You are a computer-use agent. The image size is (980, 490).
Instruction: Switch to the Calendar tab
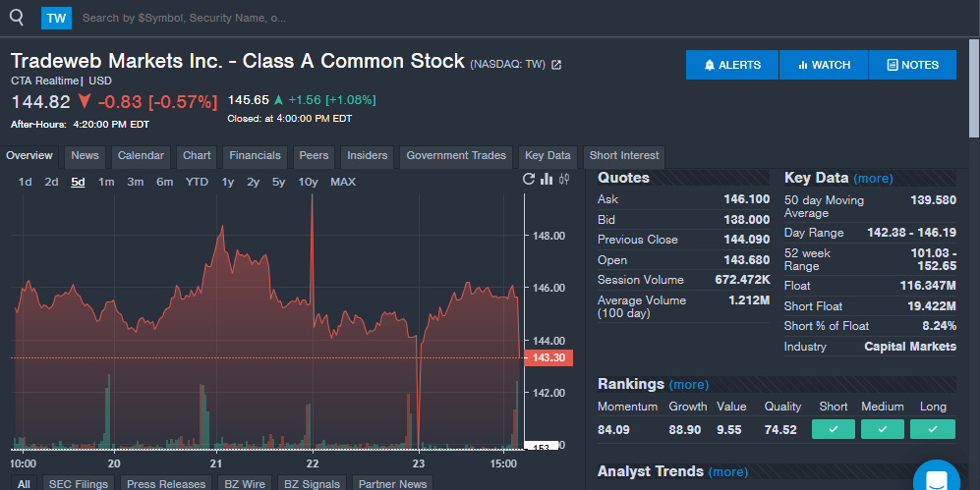[141, 156]
